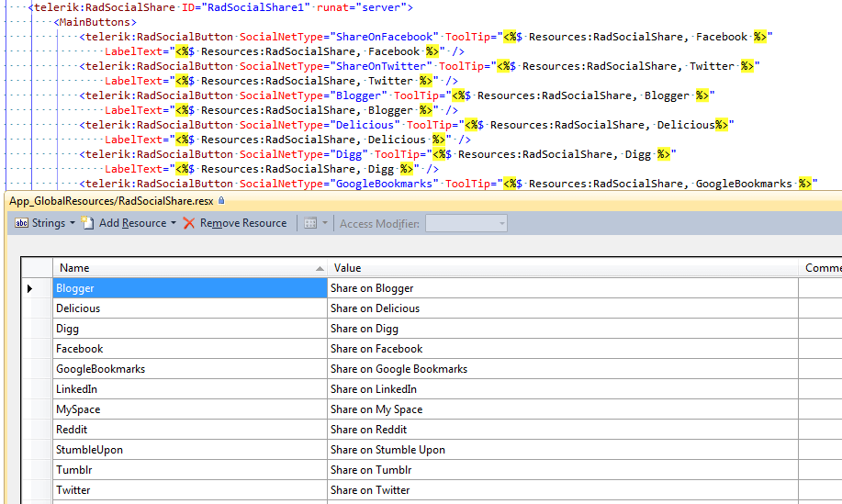Click the lock icon beside RadSocialShare.resx
Screen dimensions: 842x504
pos(221,201)
